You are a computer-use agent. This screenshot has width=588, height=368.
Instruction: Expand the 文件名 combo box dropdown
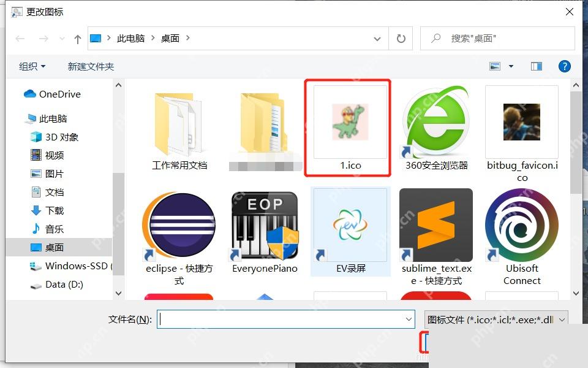coord(409,319)
